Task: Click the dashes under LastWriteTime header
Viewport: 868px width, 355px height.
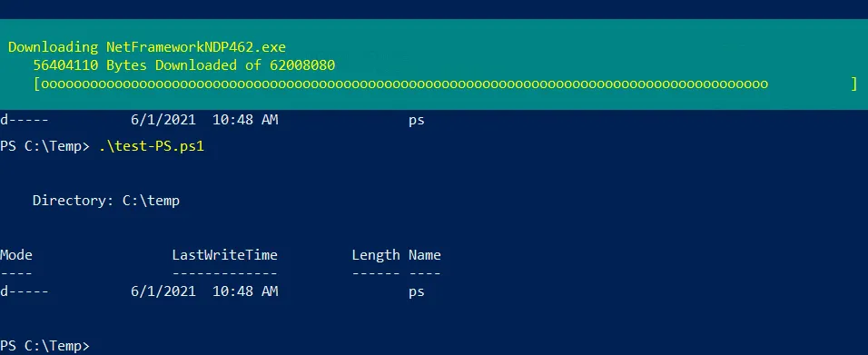Action: [x=224, y=273]
